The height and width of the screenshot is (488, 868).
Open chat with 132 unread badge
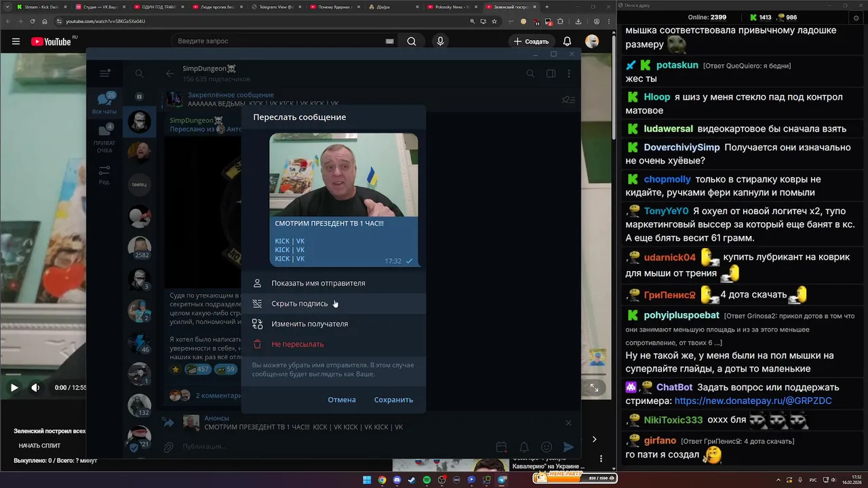coord(140,405)
